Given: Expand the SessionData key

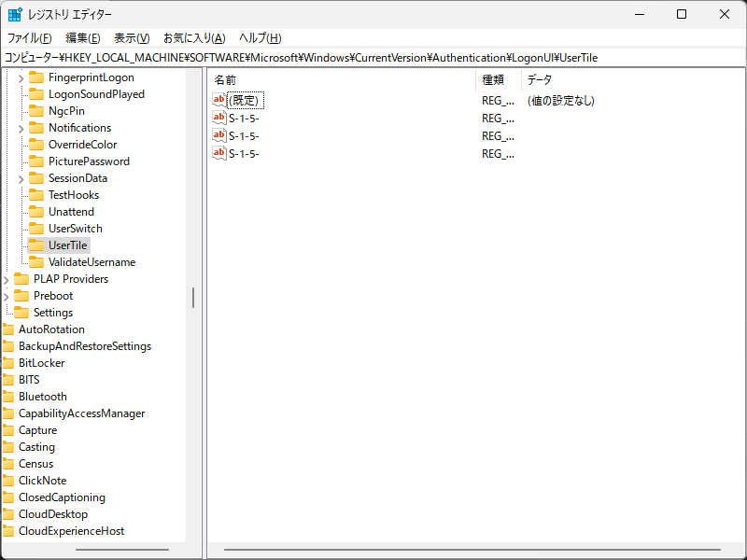Looking at the screenshot, I should (21, 178).
